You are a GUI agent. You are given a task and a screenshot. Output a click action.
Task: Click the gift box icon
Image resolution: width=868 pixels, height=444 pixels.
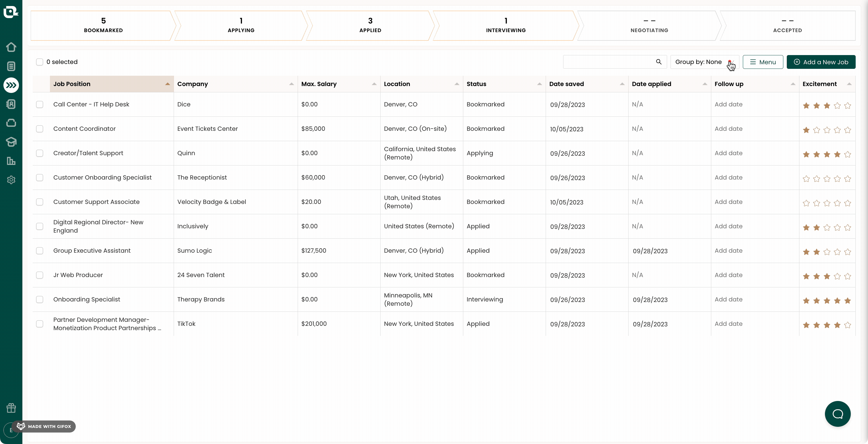(x=11, y=408)
